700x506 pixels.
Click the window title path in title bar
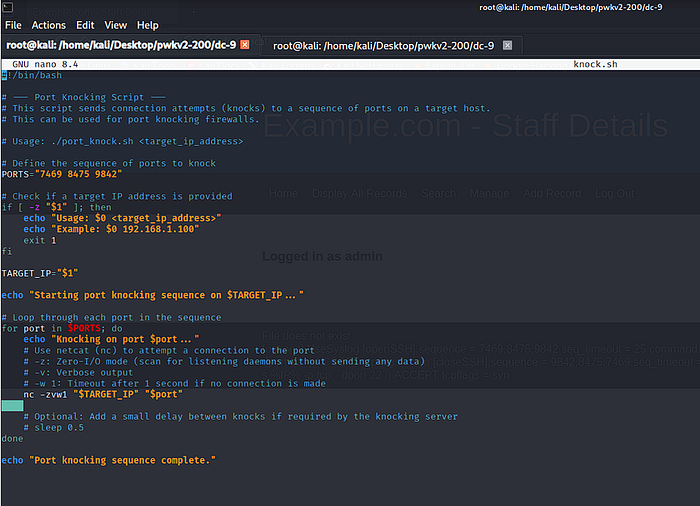coord(571,7)
